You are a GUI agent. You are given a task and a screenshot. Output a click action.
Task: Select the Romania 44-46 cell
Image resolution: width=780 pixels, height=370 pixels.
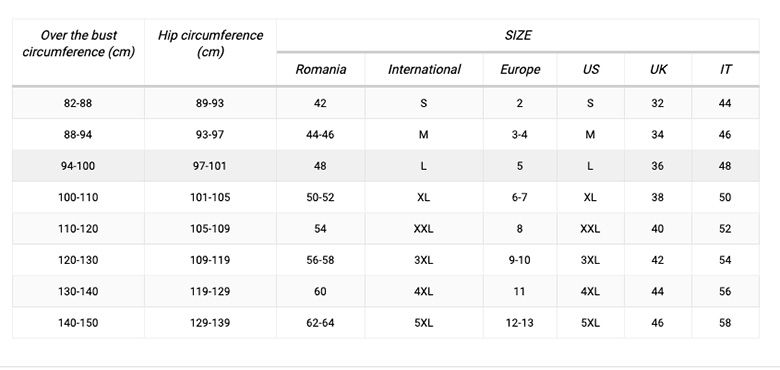click(x=320, y=134)
